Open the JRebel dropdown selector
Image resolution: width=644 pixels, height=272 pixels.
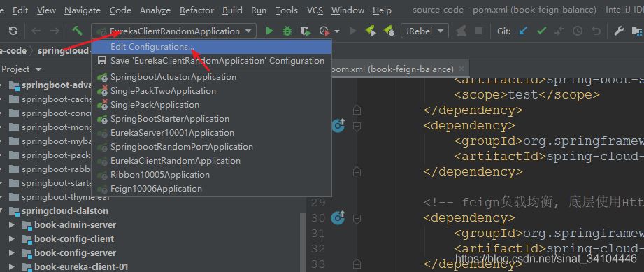[424, 31]
